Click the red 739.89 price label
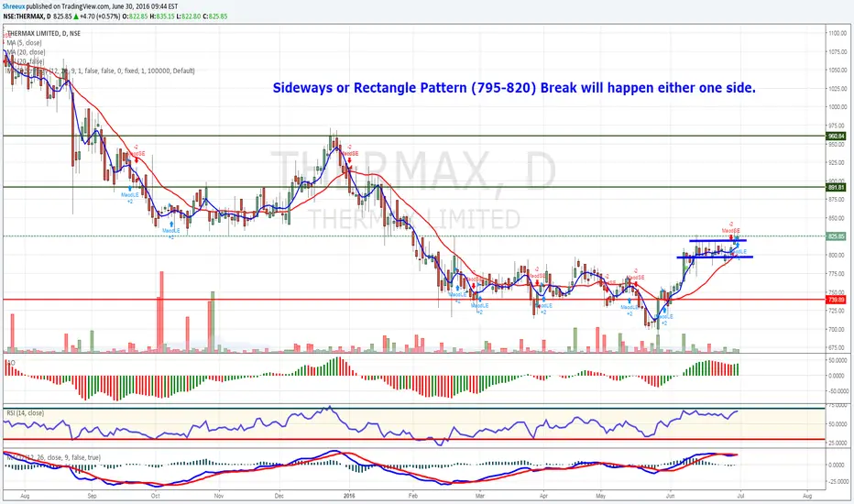 (x=836, y=300)
